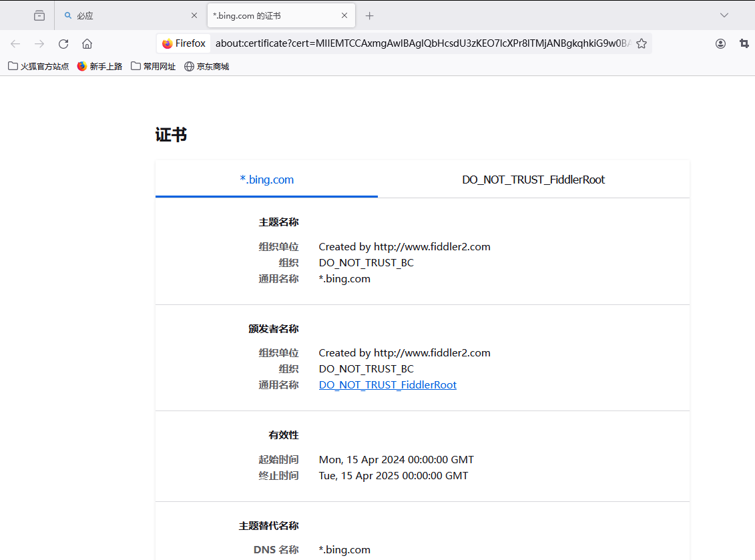Open the 京东商城 bookmark

(x=206, y=67)
